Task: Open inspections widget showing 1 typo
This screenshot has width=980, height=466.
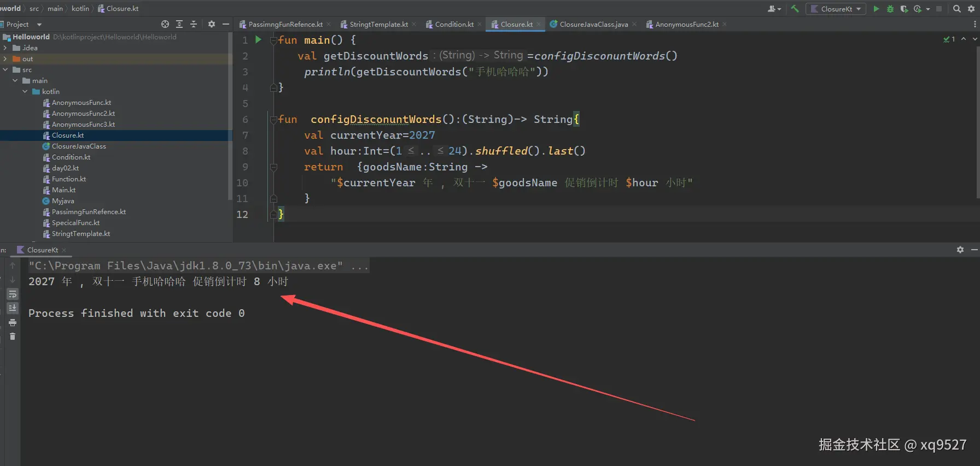Action: point(949,39)
